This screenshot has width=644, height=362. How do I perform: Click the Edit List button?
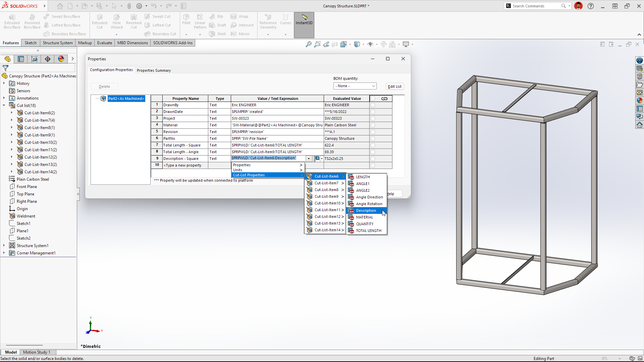(394, 86)
